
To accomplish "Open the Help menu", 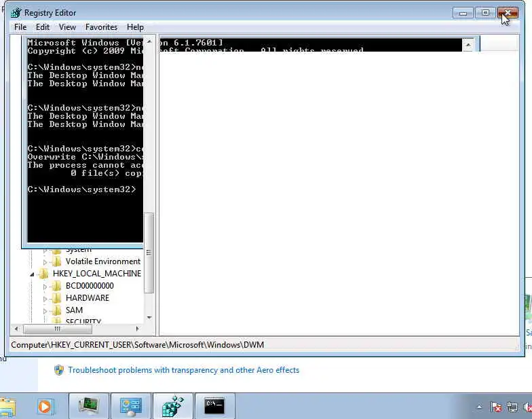I will 135,27.
